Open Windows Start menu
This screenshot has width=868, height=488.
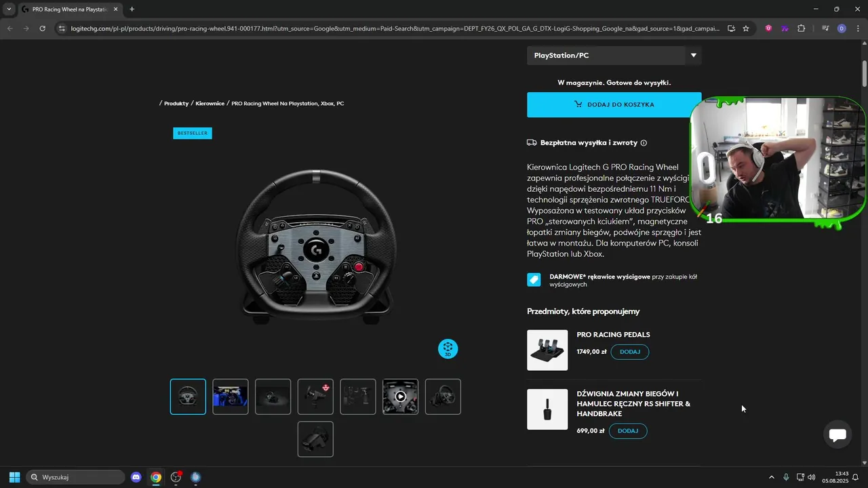[14, 477]
